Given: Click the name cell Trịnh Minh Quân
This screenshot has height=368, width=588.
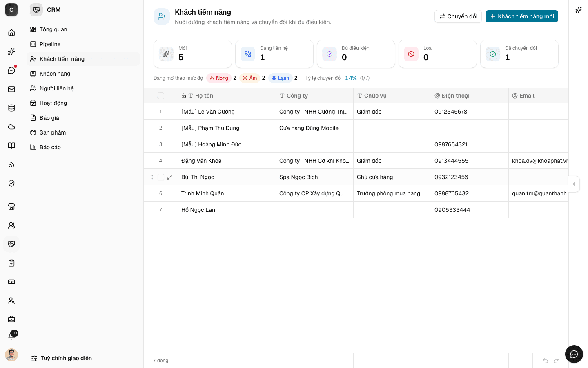Looking at the screenshot, I should pos(227,193).
